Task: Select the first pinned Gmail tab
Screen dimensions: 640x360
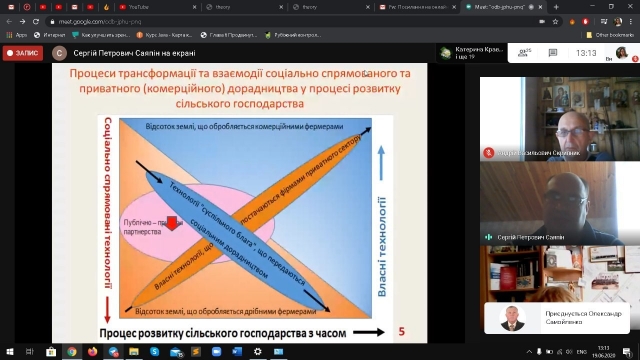Action: [11, 7]
